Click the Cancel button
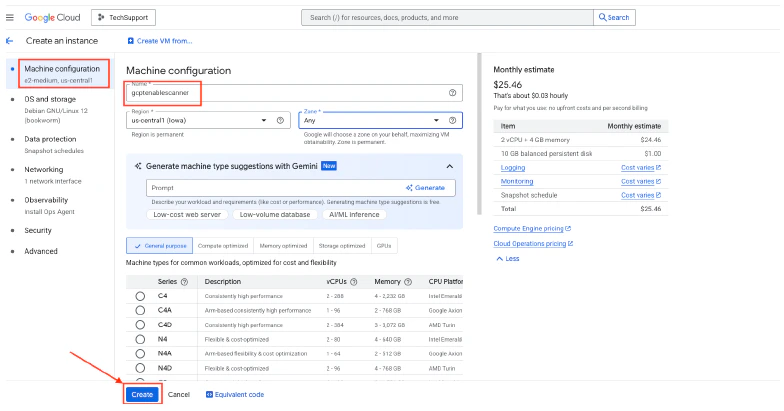 (178, 394)
